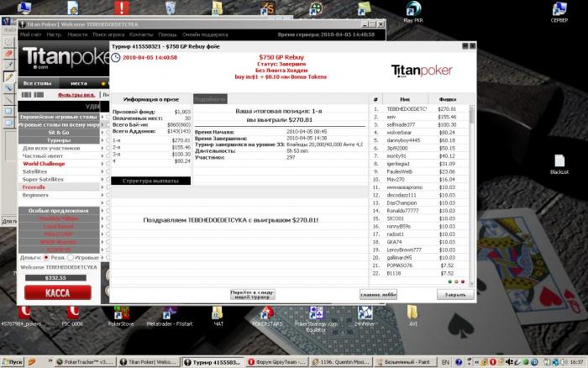This screenshot has width=588, height=368.
Task: Click the EN language indicator
Action: pyautogui.click(x=445, y=362)
